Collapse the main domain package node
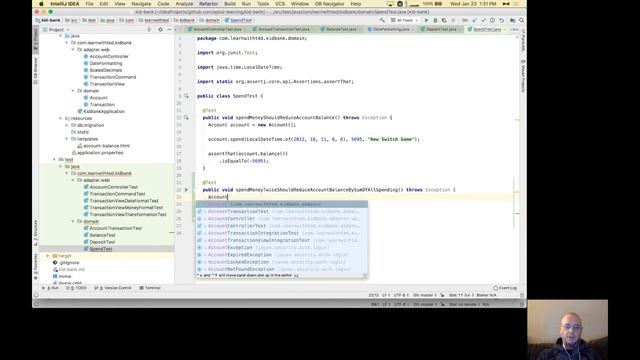The image size is (640, 360). 73,91
